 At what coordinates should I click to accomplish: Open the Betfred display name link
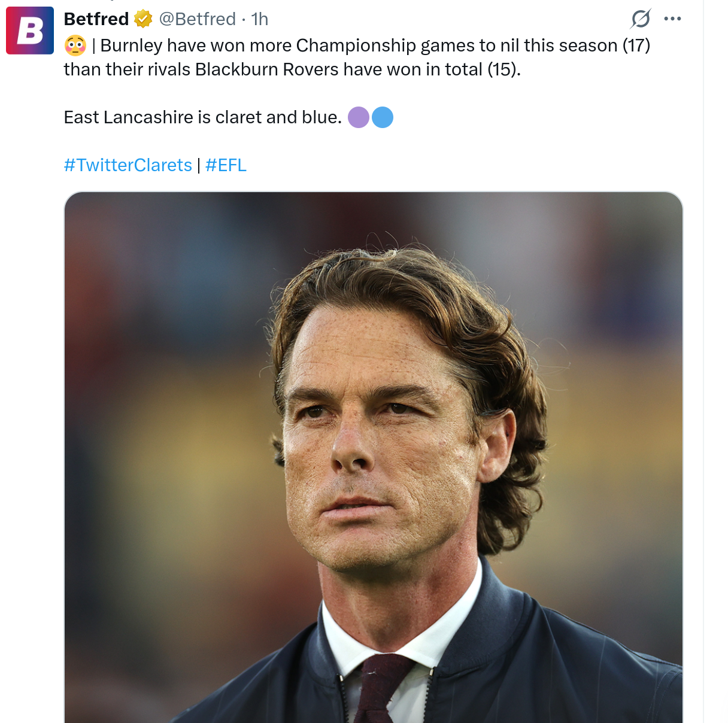tap(96, 19)
